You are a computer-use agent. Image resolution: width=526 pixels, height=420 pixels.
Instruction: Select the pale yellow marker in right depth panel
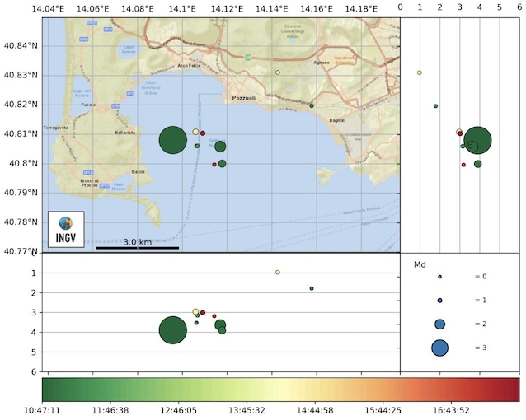[x=420, y=72]
